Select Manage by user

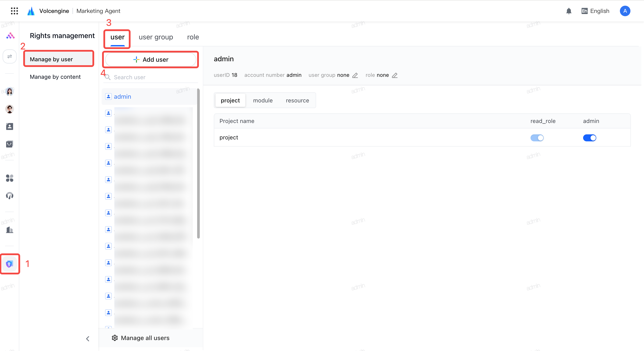pos(59,59)
